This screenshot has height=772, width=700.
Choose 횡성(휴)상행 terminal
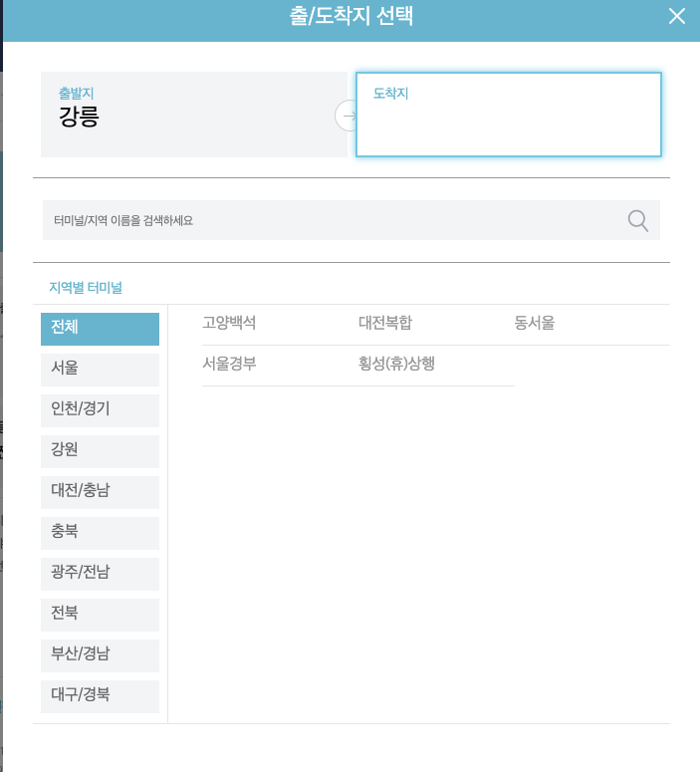396,364
